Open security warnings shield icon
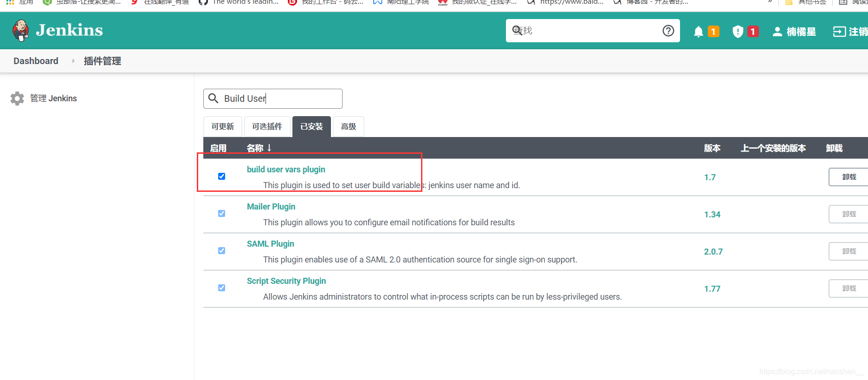 (738, 32)
